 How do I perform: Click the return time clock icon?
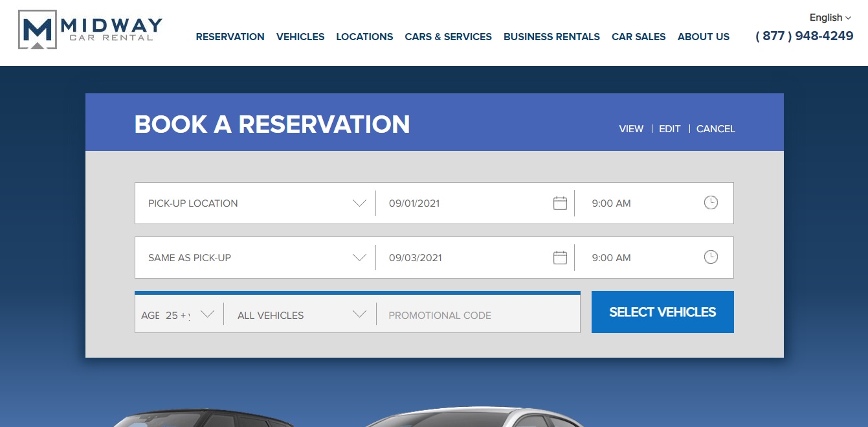(x=711, y=257)
